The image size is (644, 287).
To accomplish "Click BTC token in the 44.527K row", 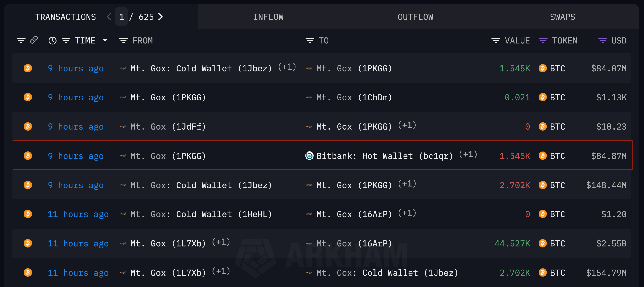I will 557,243.
